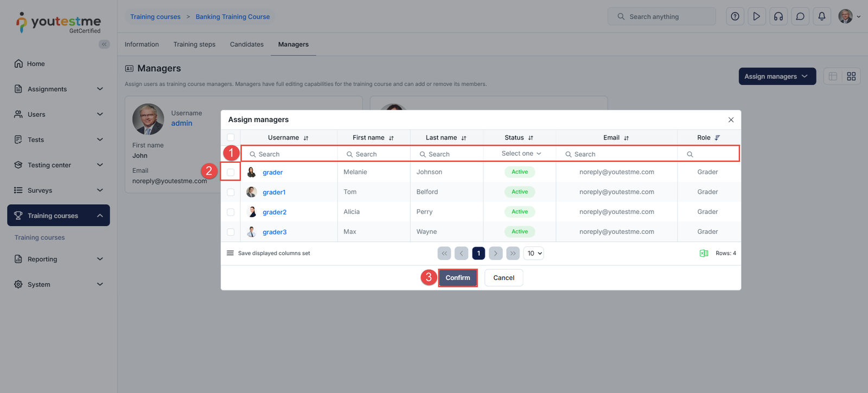This screenshot has width=868, height=393.
Task: Open the rows-per-page dropdown showing 10
Action: click(534, 253)
